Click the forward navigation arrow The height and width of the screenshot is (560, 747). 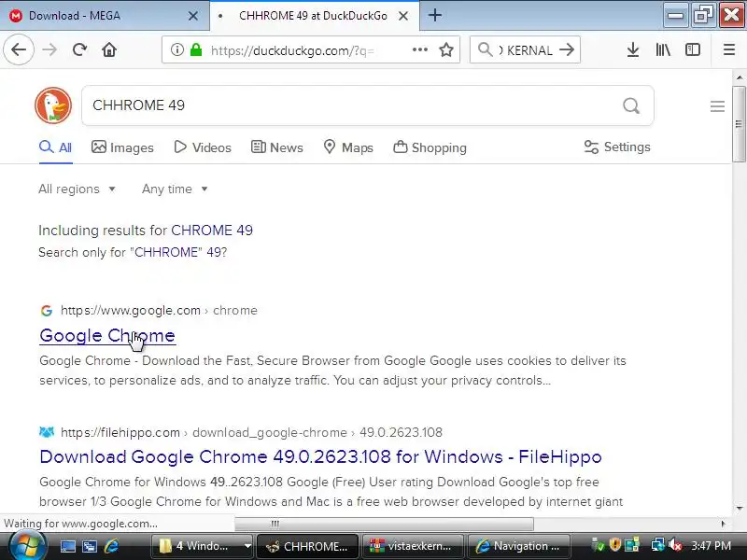point(49,49)
